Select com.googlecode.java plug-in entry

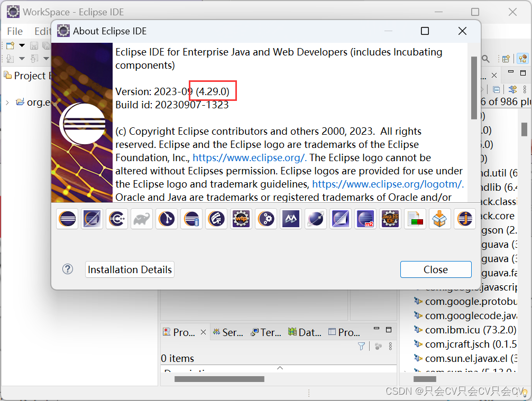point(465,315)
